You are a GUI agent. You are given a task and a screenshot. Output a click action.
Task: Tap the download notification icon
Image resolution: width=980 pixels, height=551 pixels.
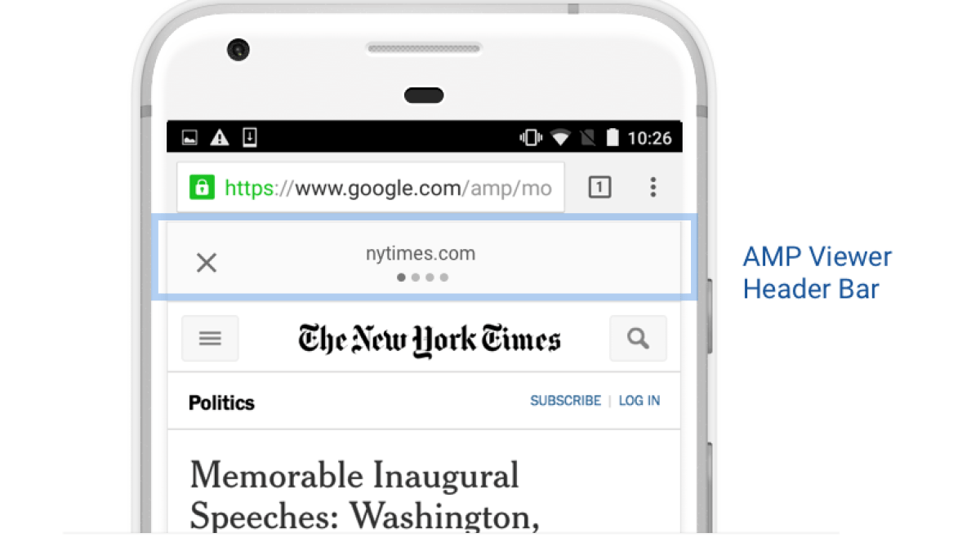[x=250, y=137]
